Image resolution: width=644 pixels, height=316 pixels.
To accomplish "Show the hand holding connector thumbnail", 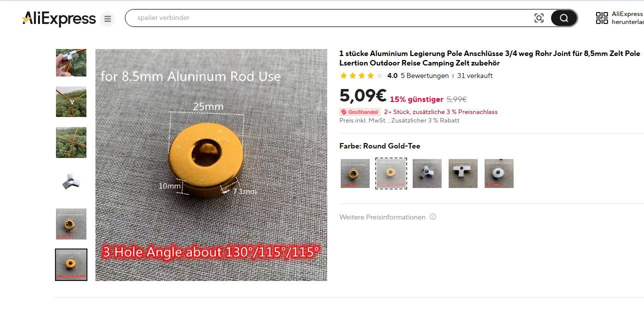I will tap(71, 63).
